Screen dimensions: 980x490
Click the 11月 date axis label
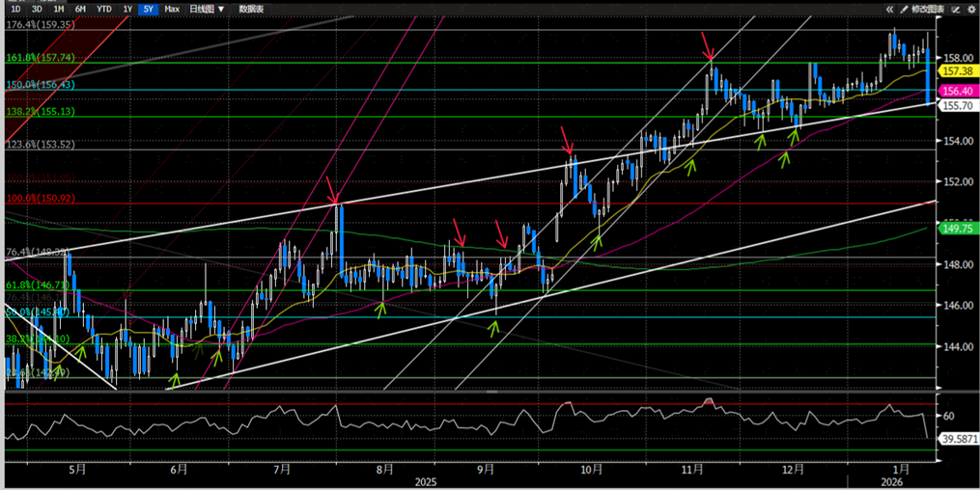point(692,468)
